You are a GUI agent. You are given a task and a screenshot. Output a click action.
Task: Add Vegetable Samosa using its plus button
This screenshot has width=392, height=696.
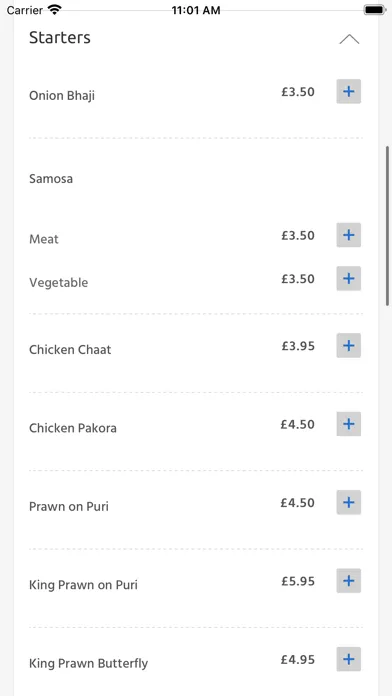(348, 278)
